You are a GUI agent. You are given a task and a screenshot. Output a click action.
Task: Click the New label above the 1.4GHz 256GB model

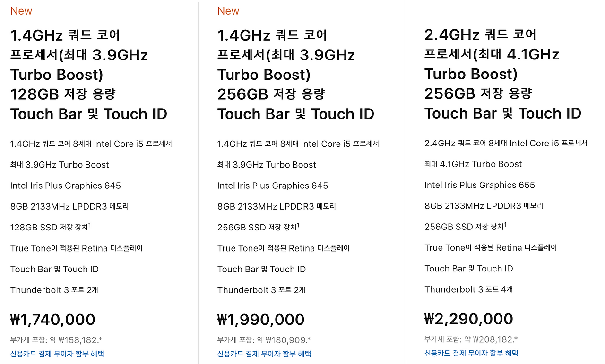point(228,11)
